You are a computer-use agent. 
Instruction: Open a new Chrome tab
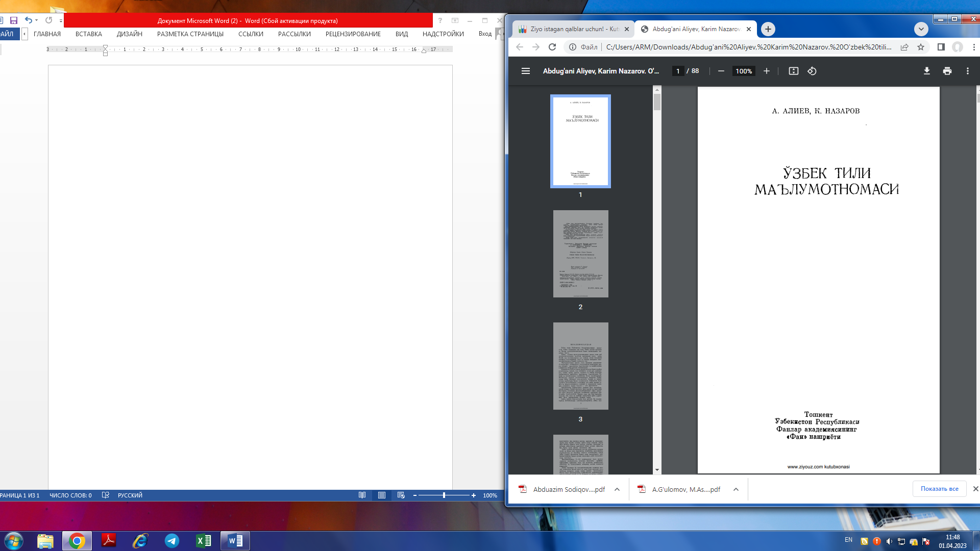point(768,29)
